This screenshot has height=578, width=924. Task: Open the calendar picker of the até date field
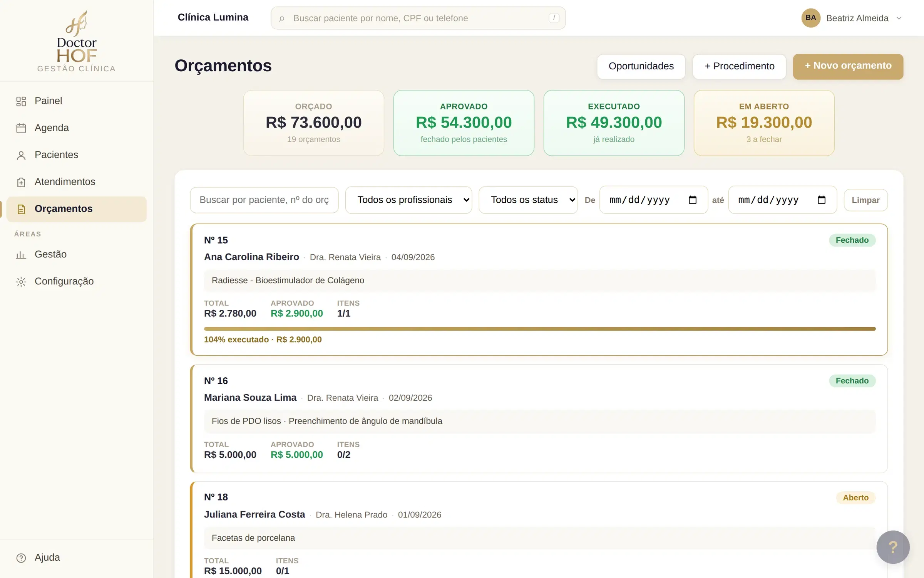coord(822,200)
